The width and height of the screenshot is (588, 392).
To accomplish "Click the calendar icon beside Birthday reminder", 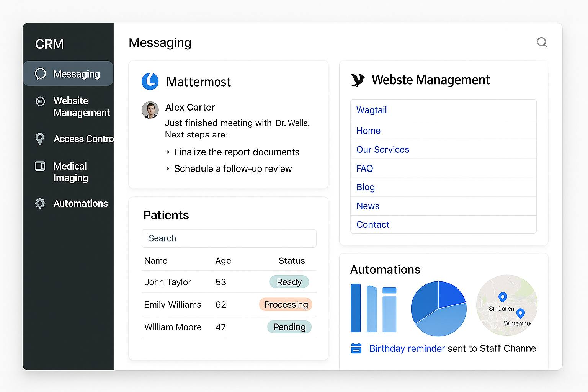I will 356,348.
